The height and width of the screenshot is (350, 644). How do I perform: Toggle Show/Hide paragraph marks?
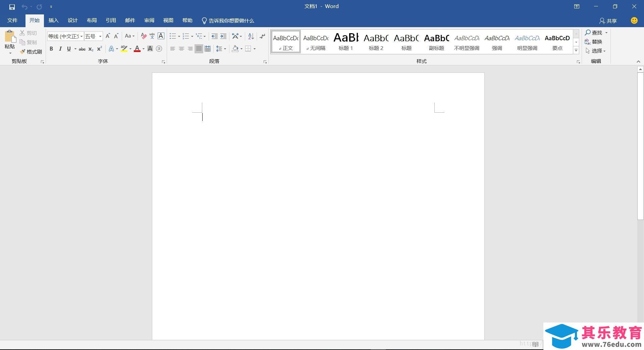tap(262, 36)
